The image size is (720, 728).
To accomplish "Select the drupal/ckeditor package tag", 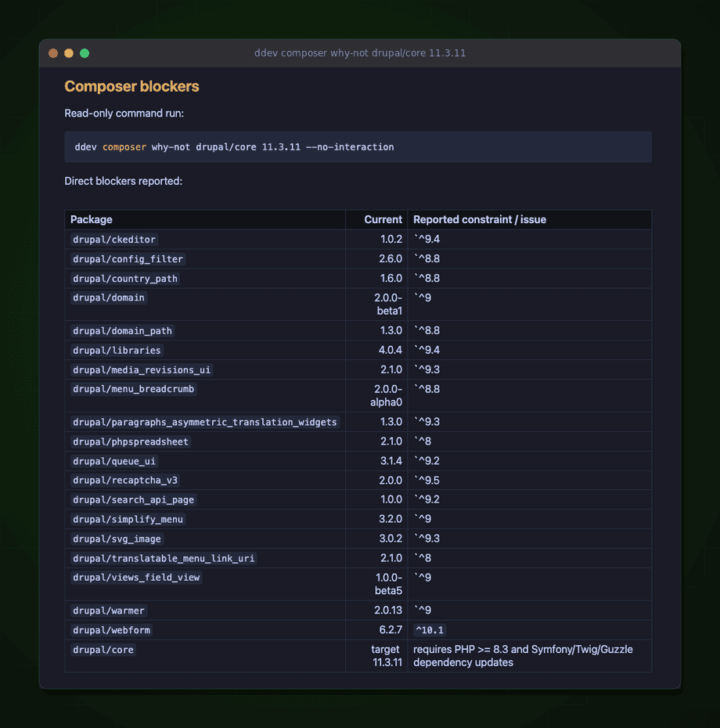I will click(114, 240).
